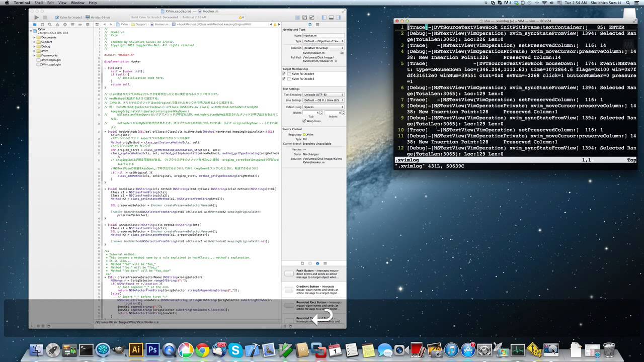Viewport: 644px width, 362px height.
Task: Expand the Documents group
Action: point(35,37)
